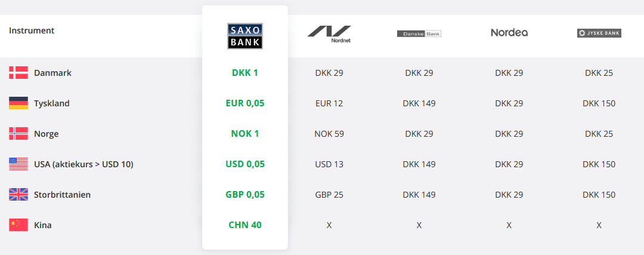Click the Jyske Bank logo

[x=599, y=33]
